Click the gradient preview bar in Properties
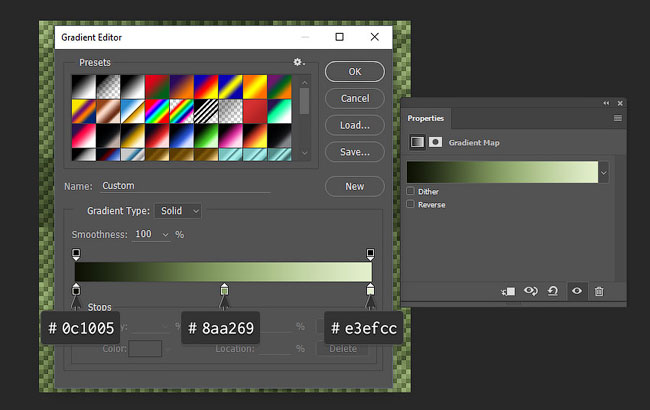Viewport: 650px width, 410px height. [502, 172]
